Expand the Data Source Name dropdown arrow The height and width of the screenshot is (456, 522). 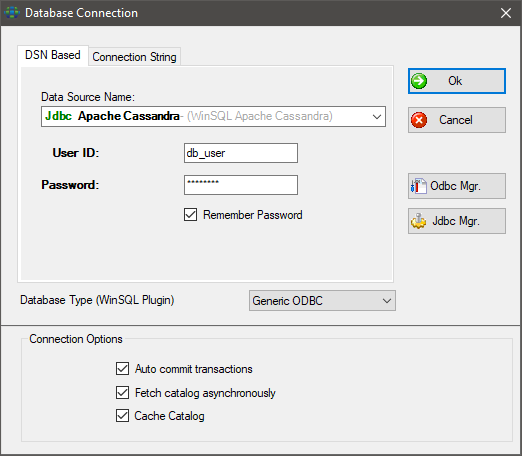(x=377, y=117)
